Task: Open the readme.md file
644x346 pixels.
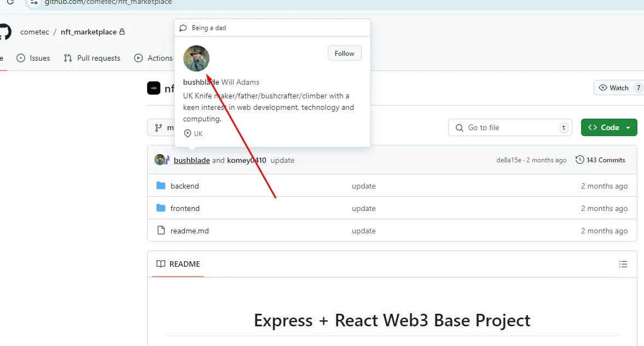Action: click(189, 231)
